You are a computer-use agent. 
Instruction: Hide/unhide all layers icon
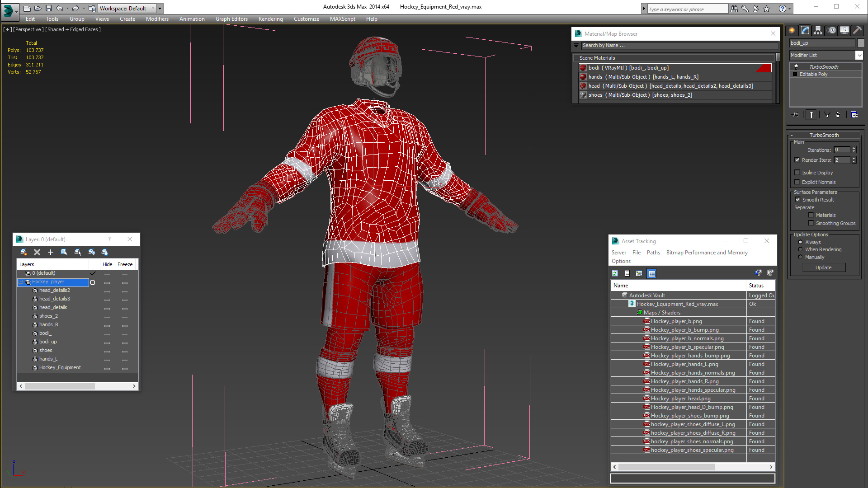pyautogui.click(x=91, y=252)
